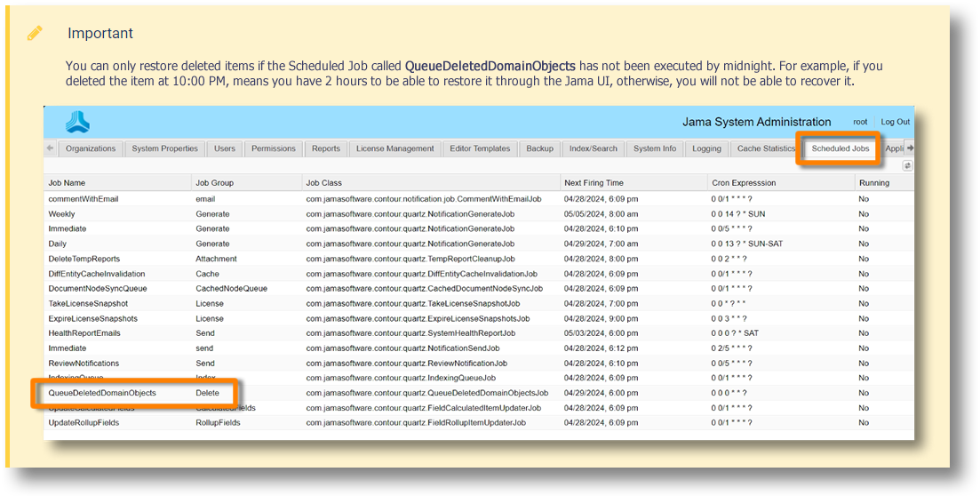
Task: Click the 0 0 14 ? * SUN cron cell
Action: tap(738, 214)
